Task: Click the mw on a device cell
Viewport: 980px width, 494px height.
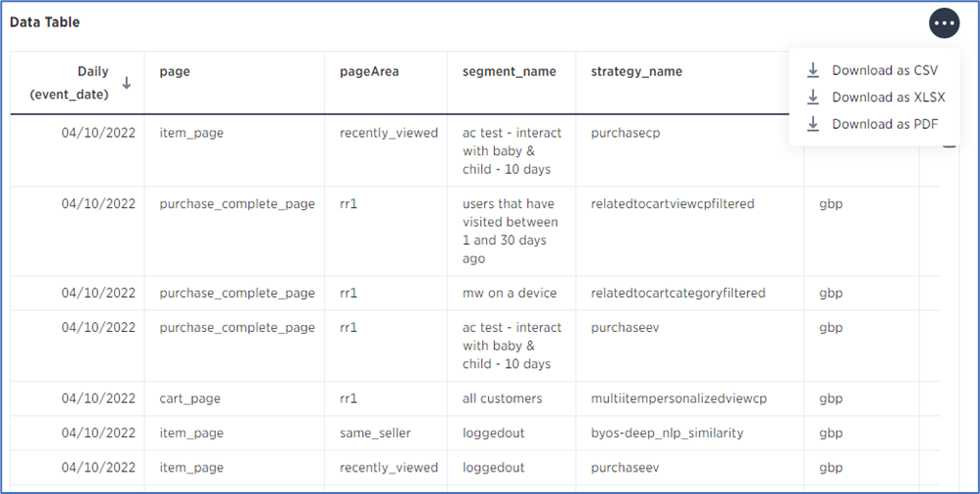Action: click(510, 293)
